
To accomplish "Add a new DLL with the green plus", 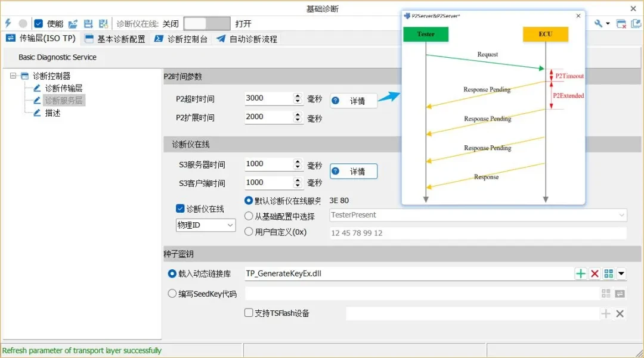I will coord(580,273).
